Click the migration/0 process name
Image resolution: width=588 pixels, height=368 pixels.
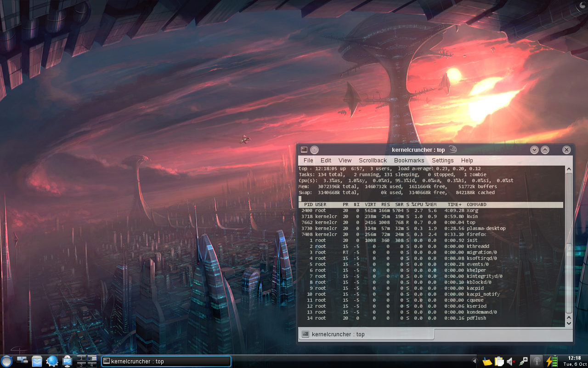[482, 253]
